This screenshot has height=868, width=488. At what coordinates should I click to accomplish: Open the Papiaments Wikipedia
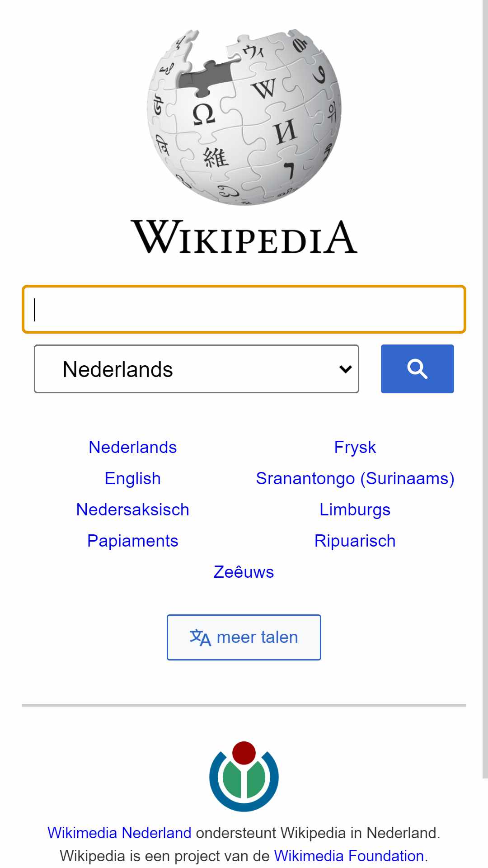[133, 541]
